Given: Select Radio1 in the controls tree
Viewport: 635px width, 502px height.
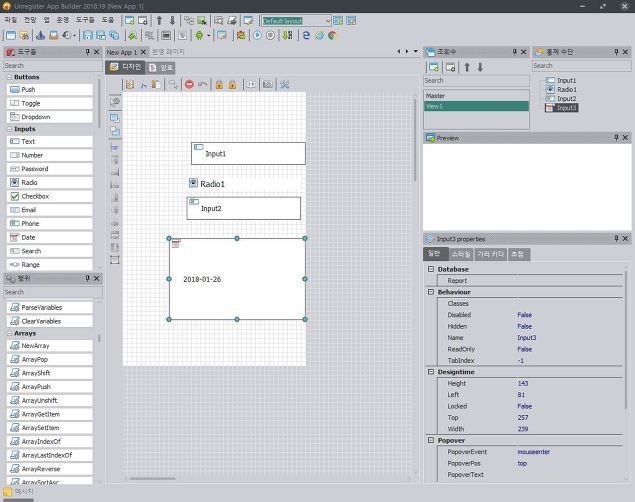Looking at the screenshot, I should [x=567, y=89].
